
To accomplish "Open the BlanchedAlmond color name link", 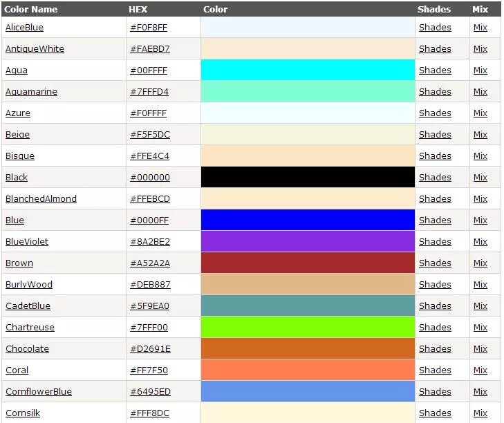I will click(x=41, y=198).
